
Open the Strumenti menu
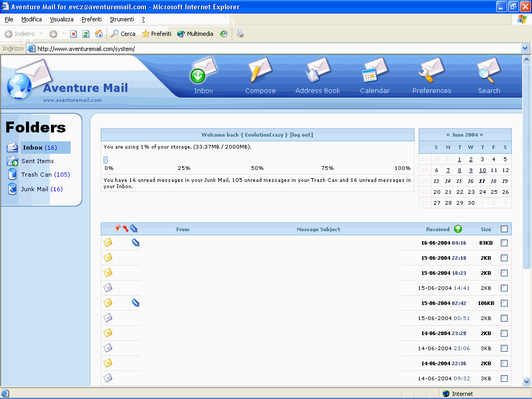(122, 19)
